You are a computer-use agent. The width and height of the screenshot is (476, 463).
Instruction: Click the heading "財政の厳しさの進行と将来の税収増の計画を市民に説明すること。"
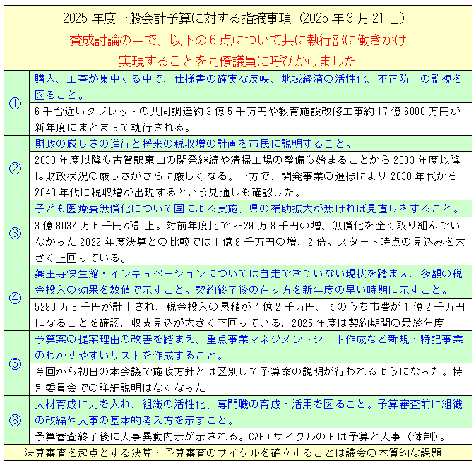click(194, 143)
